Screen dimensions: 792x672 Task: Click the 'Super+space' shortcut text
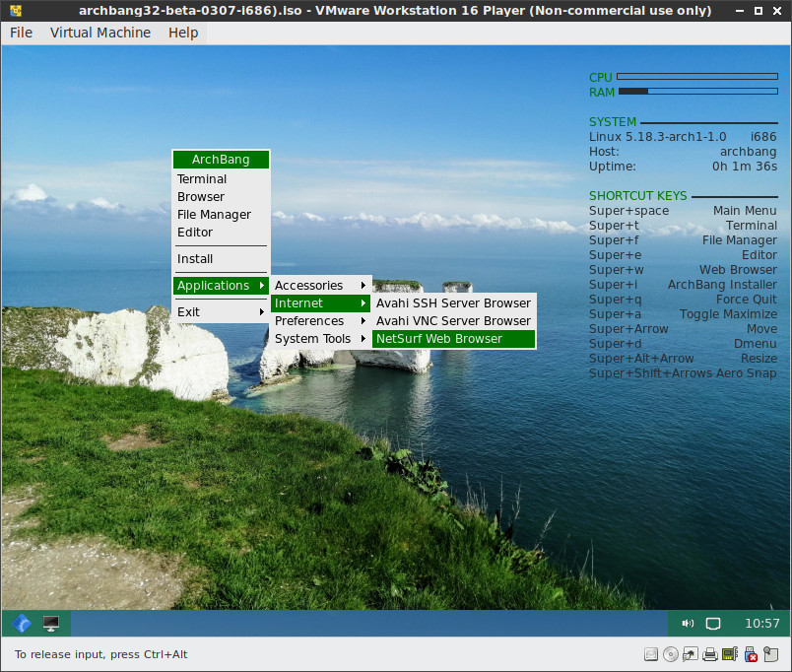[x=628, y=211]
